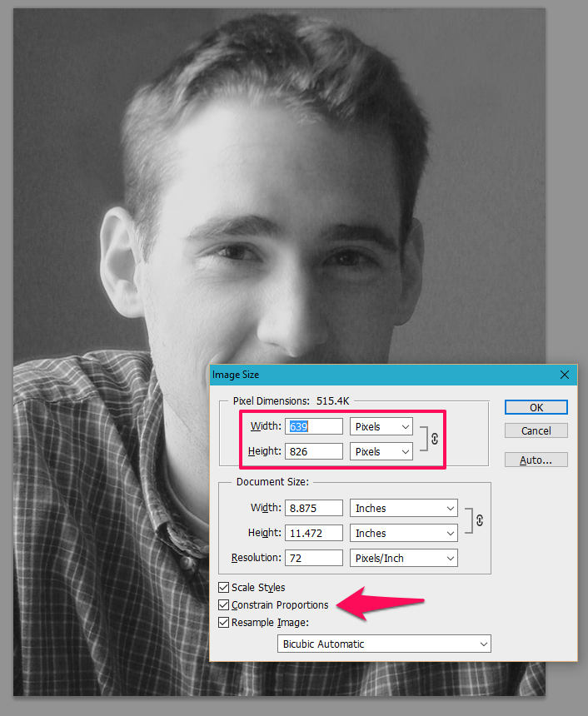Image resolution: width=588 pixels, height=716 pixels.
Task: Click the Document Size chain link icon
Action: (479, 520)
